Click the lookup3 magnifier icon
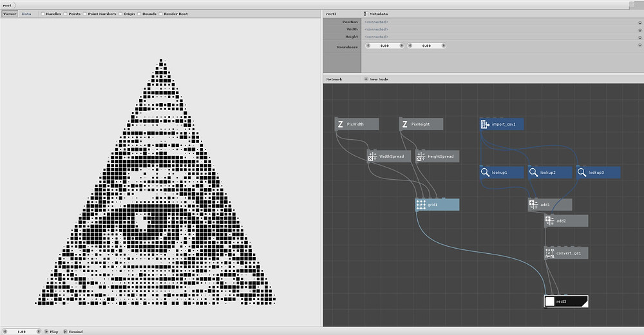This screenshot has height=335, width=644. coord(582,172)
